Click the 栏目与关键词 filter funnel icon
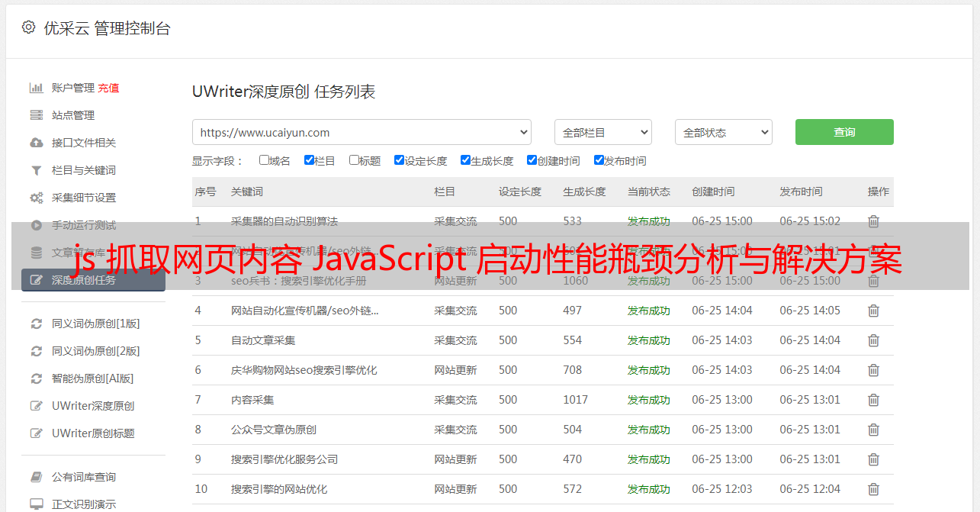The width and height of the screenshot is (980, 512). pos(36,170)
